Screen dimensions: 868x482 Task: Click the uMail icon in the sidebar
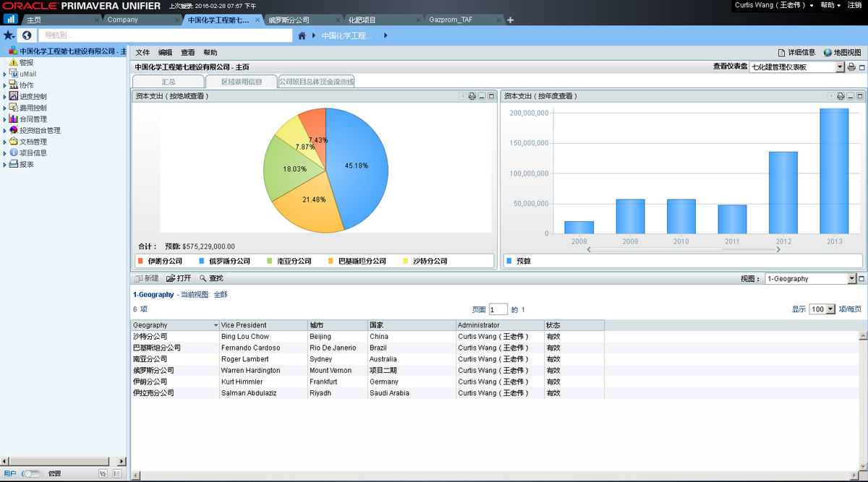pos(14,74)
